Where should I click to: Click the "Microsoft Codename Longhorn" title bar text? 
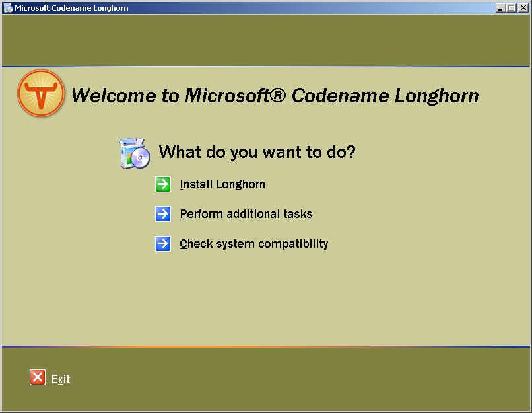71,8
